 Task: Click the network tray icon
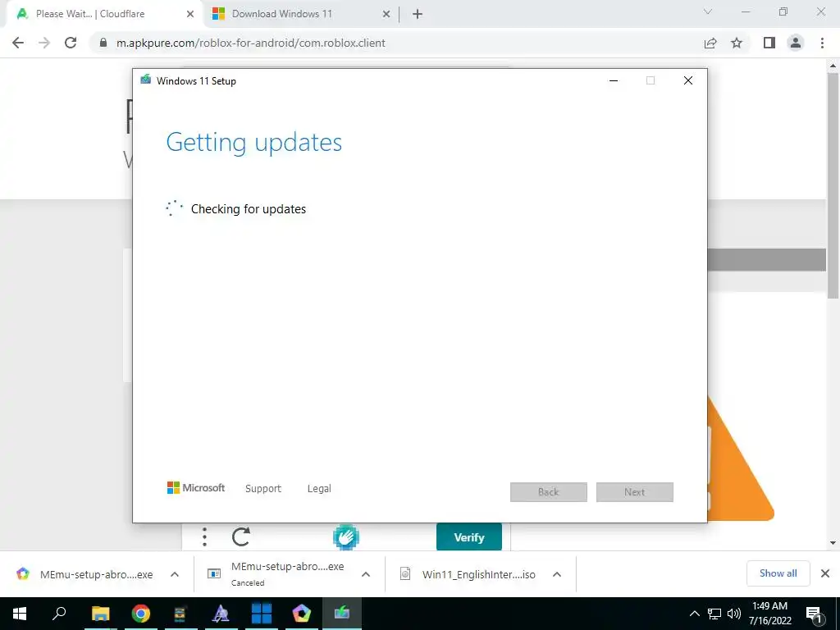tap(714, 614)
